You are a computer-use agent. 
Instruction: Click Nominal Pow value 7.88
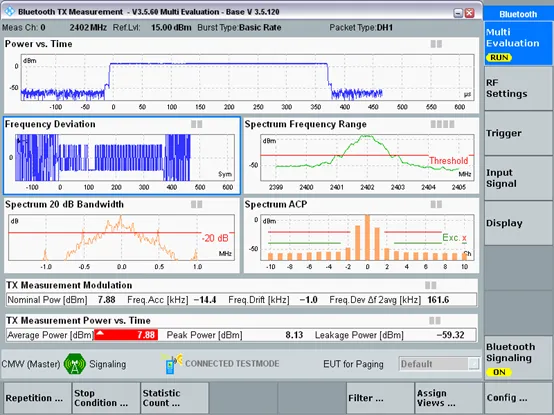(x=107, y=300)
